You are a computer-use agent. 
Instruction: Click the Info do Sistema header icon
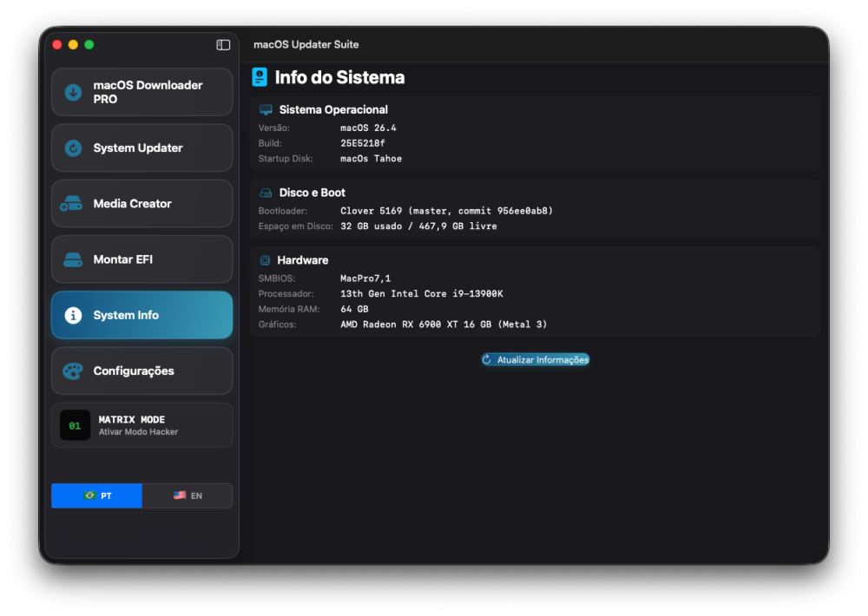tap(260, 77)
